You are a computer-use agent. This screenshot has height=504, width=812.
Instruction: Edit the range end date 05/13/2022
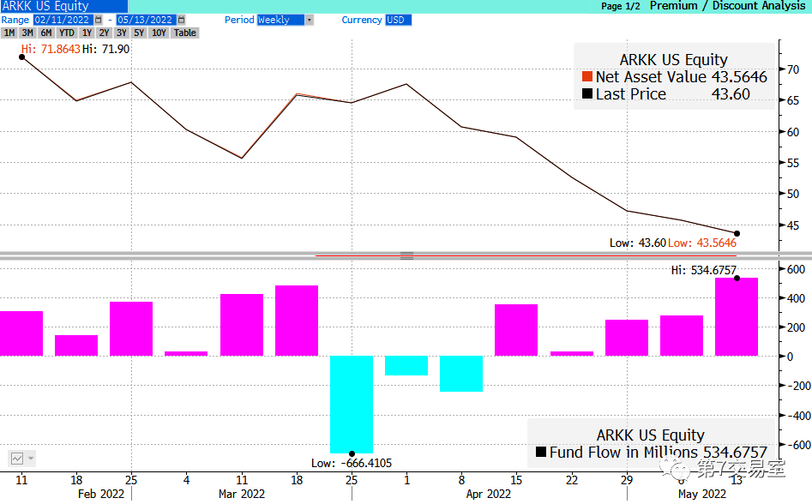tap(146, 20)
